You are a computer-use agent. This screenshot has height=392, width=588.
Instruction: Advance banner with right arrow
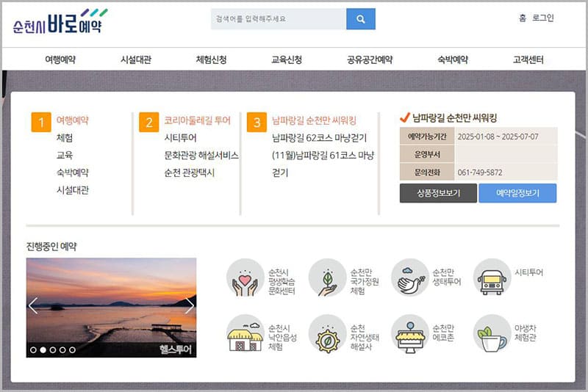[189, 305]
